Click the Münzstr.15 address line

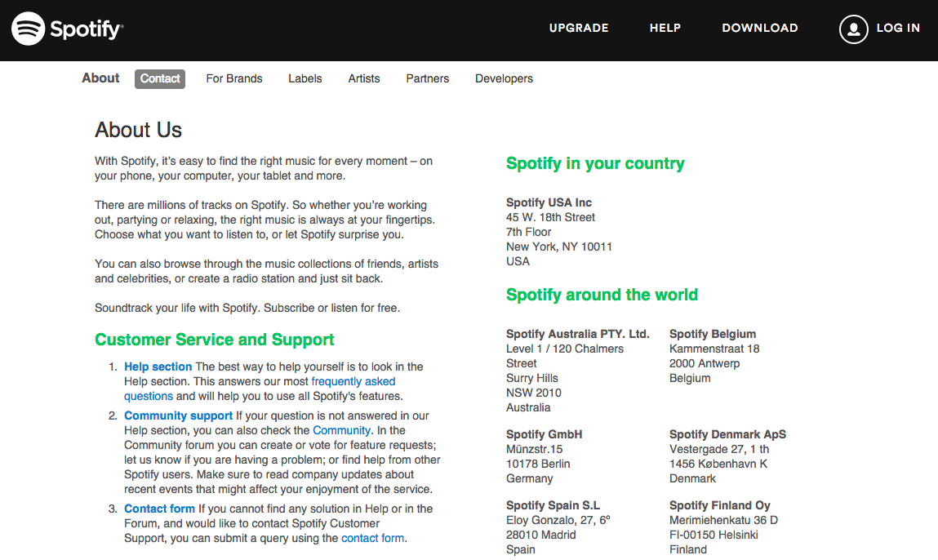(x=534, y=449)
